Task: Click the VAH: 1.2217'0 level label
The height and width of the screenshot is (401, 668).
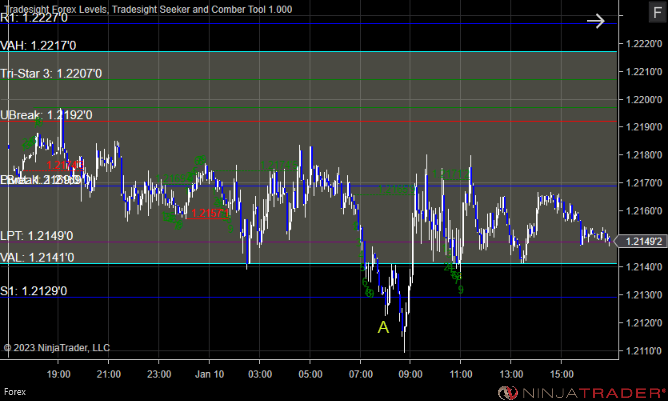Action: (38, 45)
